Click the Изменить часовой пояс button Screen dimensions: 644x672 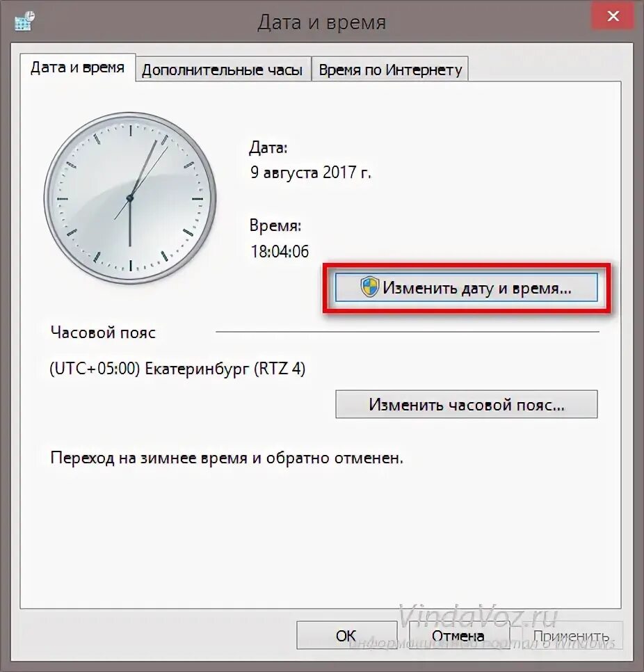point(466,404)
